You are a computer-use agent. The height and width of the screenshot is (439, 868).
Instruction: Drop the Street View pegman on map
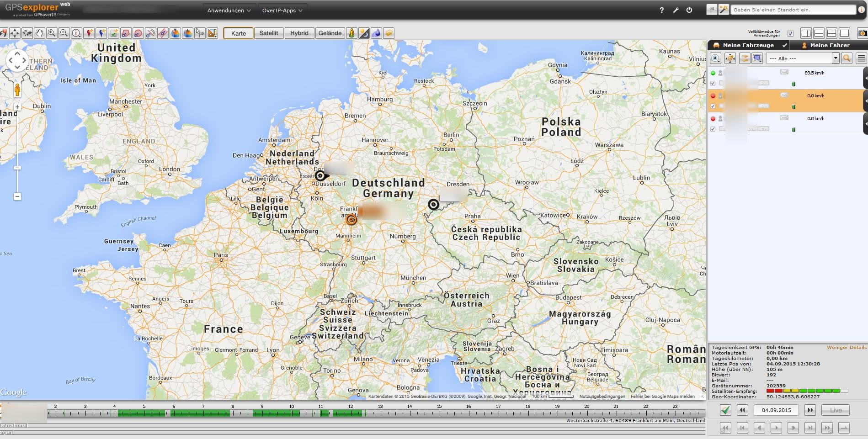[x=17, y=90]
